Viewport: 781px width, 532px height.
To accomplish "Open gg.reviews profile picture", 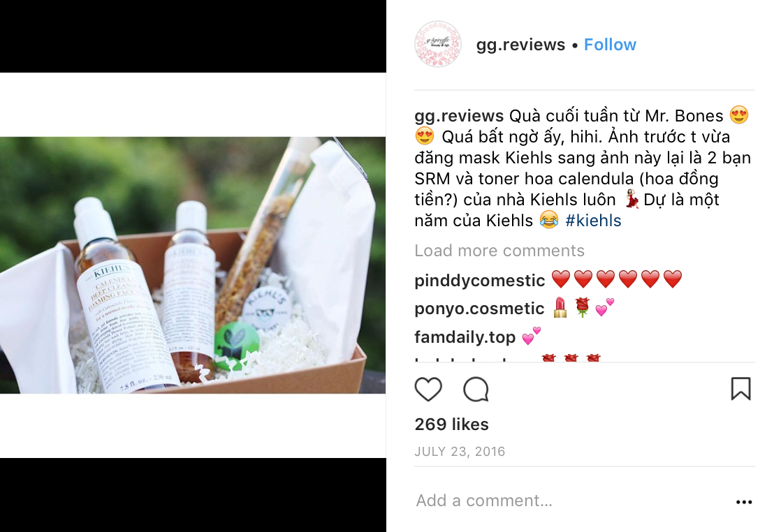I will pyautogui.click(x=438, y=44).
